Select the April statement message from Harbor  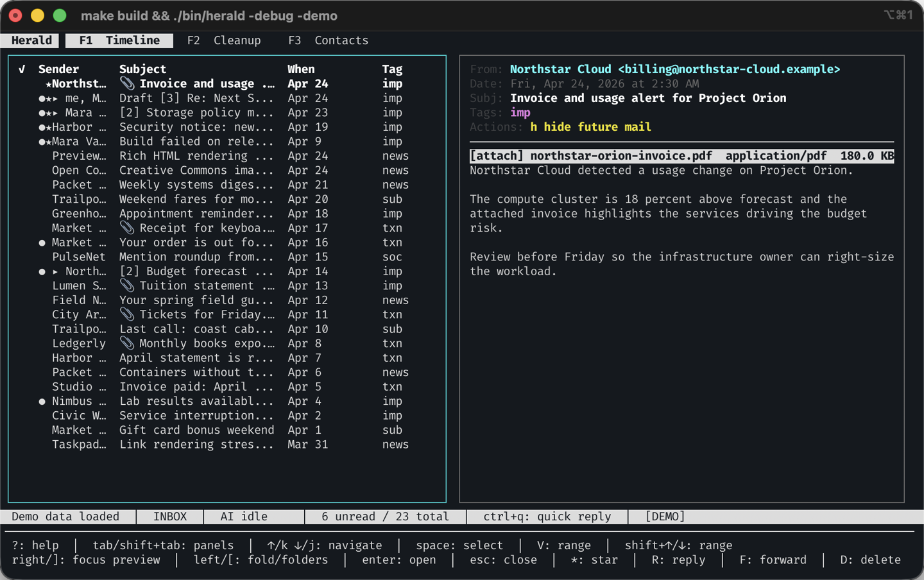(227, 358)
